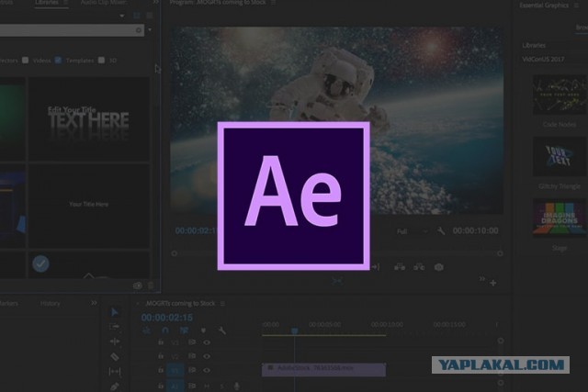This screenshot has height=392, width=588.
Task: Switch Libraries panel to list view
Action: tap(150, 16)
